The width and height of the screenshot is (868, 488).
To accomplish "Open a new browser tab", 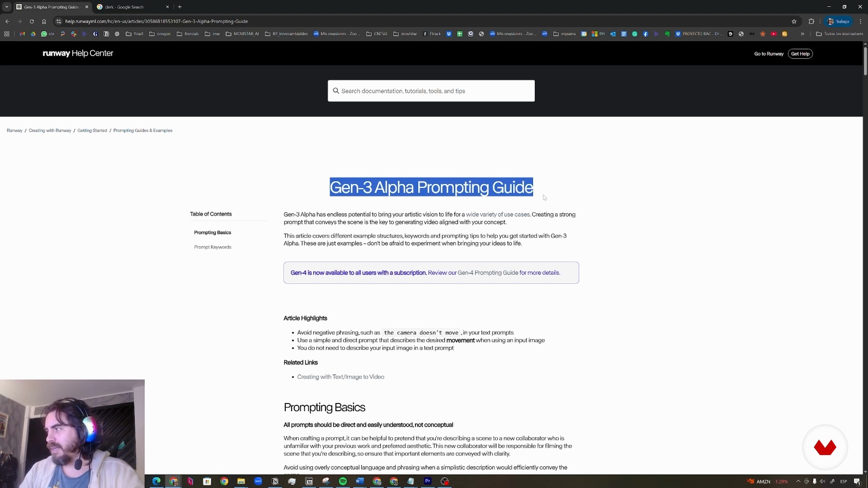I will (180, 7).
